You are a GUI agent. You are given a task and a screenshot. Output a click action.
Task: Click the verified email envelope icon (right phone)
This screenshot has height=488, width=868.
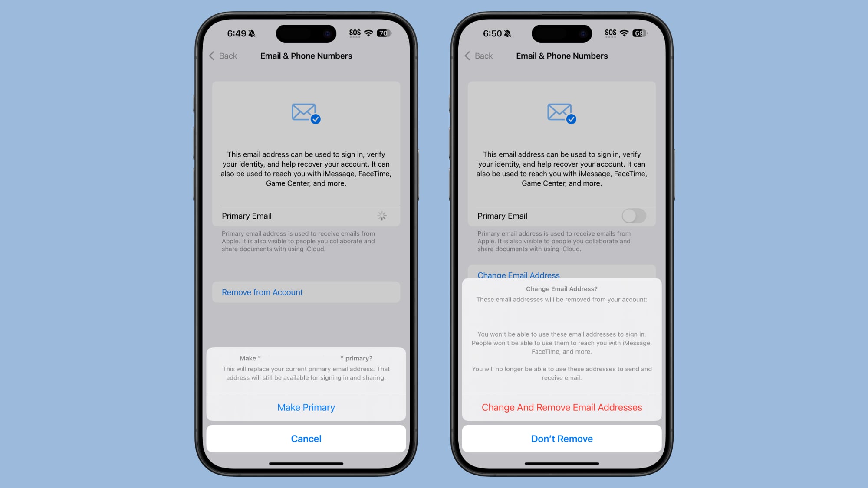pyautogui.click(x=560, y=112)
